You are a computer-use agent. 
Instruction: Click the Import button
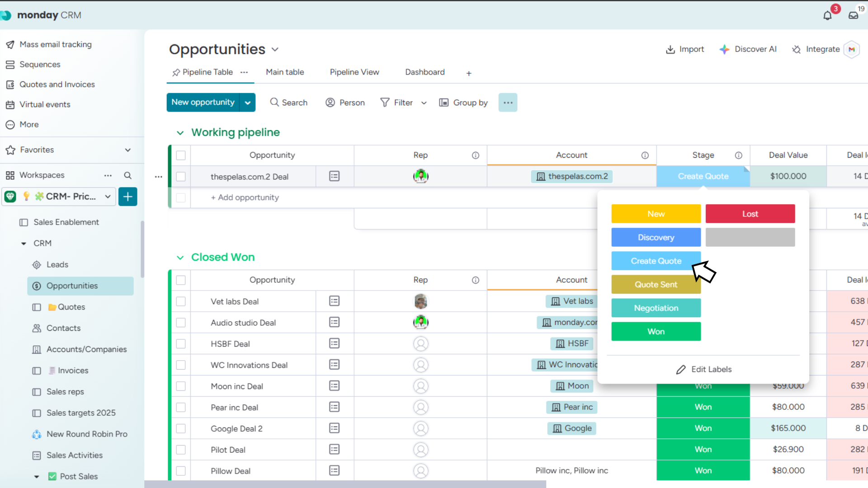pos(685,49)
